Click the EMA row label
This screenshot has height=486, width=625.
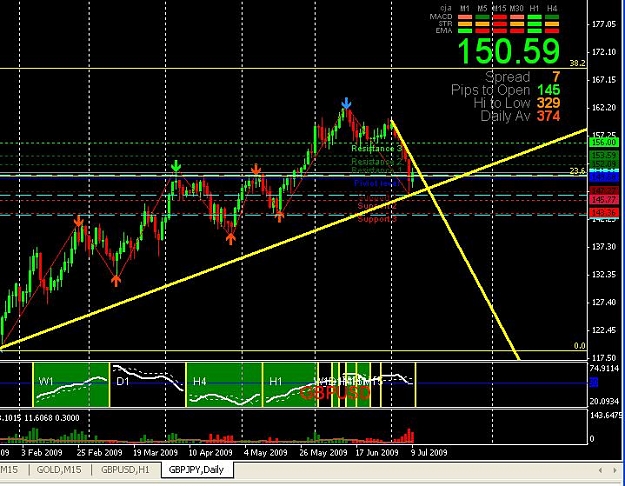coord(444,31)
